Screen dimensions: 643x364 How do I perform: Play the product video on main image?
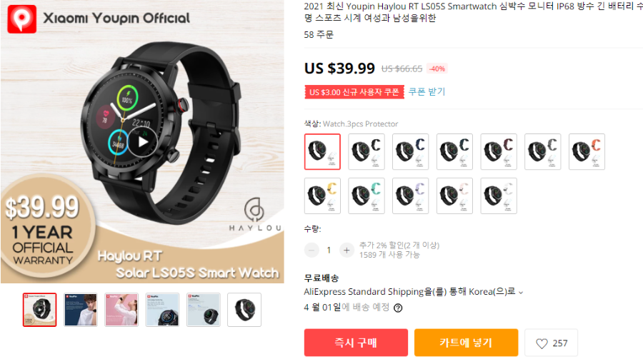coord(142,142)
